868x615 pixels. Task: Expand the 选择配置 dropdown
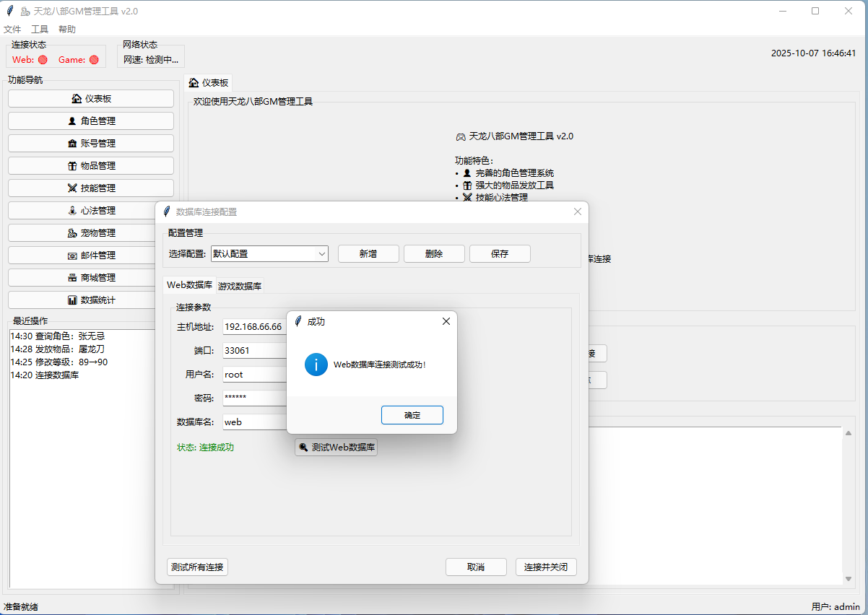(321, 254)
